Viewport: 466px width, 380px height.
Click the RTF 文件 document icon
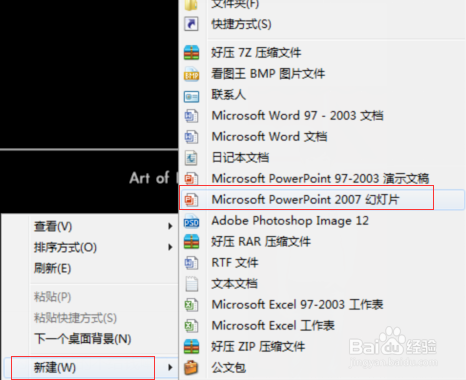click(191, 263)
